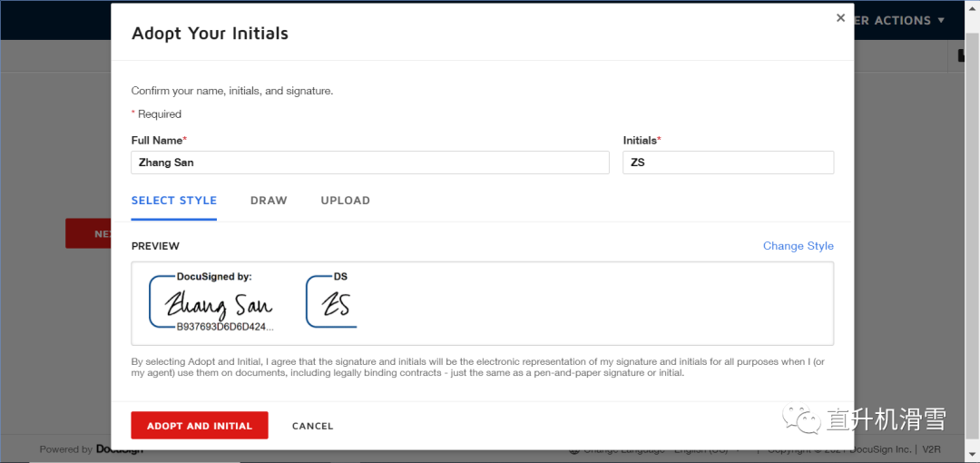980x463 pixels.
Task: Select the ZS initials preview
Action: pyautogui.click(x=331, y=301)
